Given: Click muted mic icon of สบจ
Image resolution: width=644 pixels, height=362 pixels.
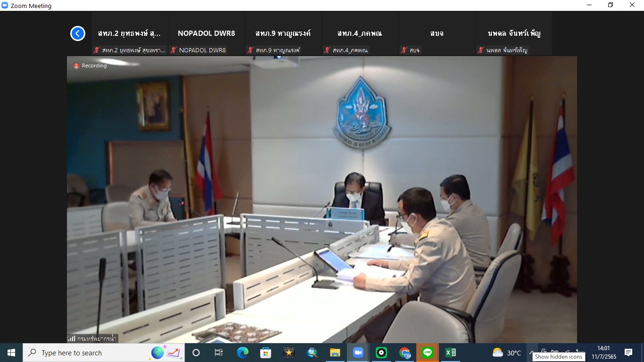Looking at the screenshot, I should click(405, 50).
